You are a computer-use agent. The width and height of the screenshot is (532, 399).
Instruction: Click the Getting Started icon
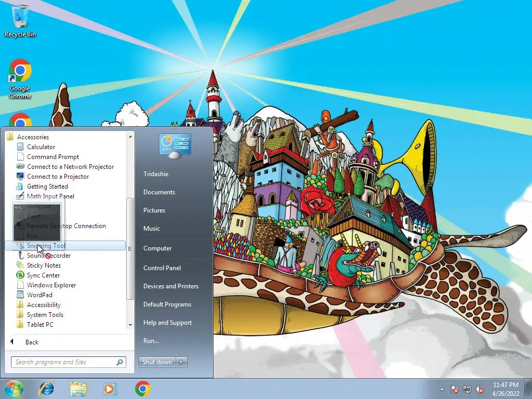tap(20, 186)
